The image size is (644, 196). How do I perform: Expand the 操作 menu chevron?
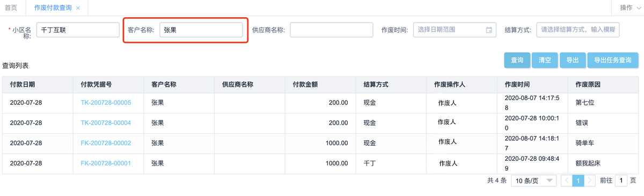click(x=638, y=8)
